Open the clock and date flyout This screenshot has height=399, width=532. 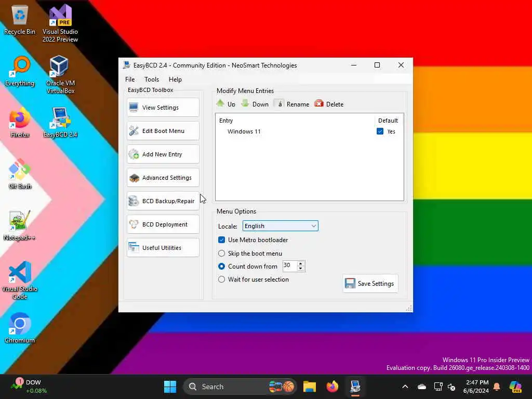click(476, 387)
